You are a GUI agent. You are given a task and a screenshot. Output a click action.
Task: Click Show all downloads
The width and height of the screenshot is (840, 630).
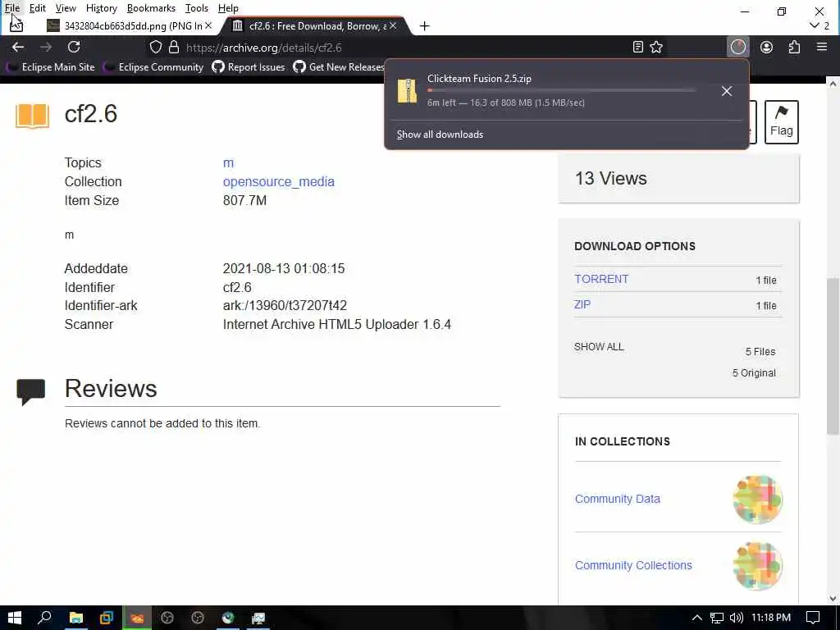coord(440,135)
